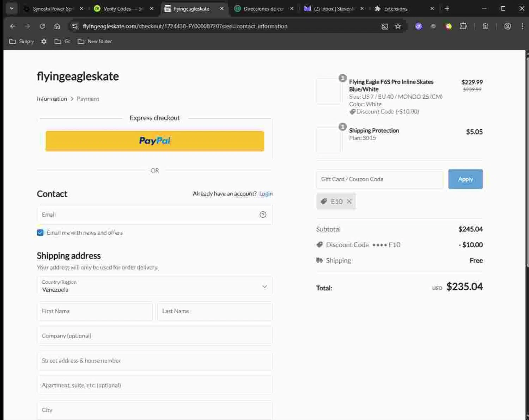529x420 pixels.
Task: Click the Shipping Protection $5.05 price
Action: (x=474, y=132)
